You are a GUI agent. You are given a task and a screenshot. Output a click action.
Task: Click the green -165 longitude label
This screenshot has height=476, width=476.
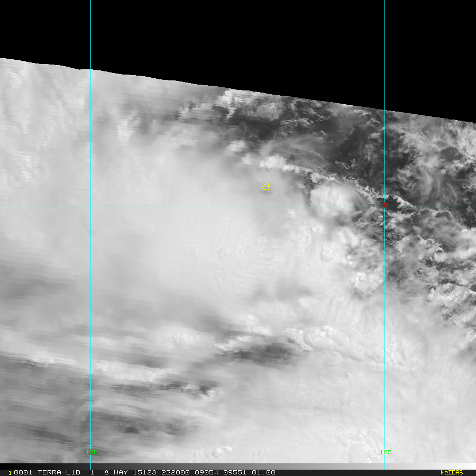click(x=383, y=452)
